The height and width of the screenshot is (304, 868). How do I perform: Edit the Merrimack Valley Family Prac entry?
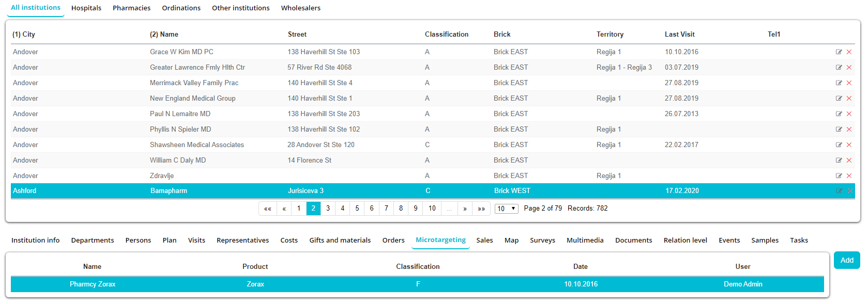pyautogui.click(x=839, y=83)
